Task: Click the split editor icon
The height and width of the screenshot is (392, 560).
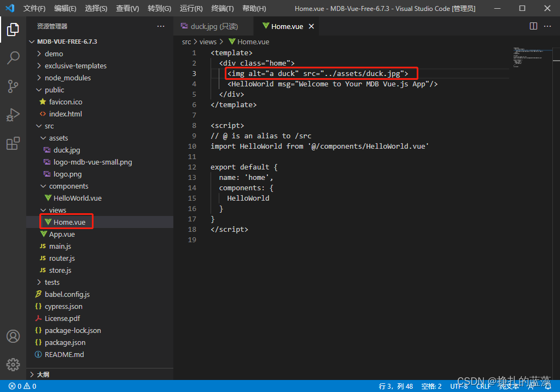Action: tap(533, 26)
